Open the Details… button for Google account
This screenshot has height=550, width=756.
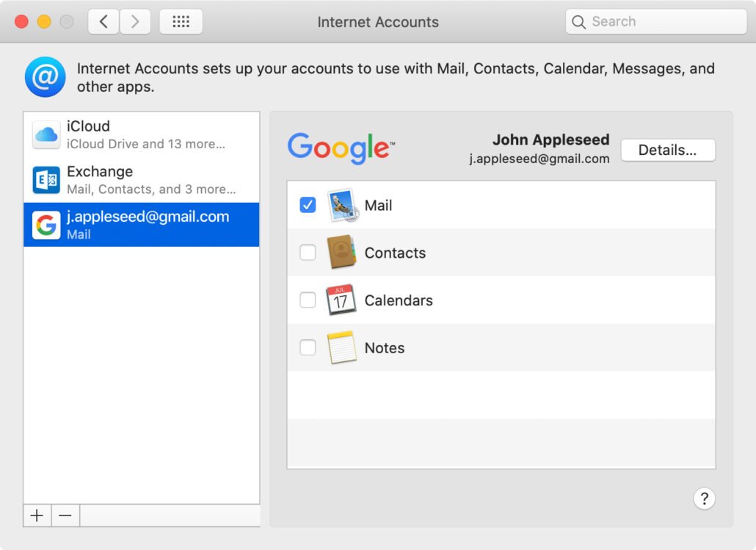(667, 150)
